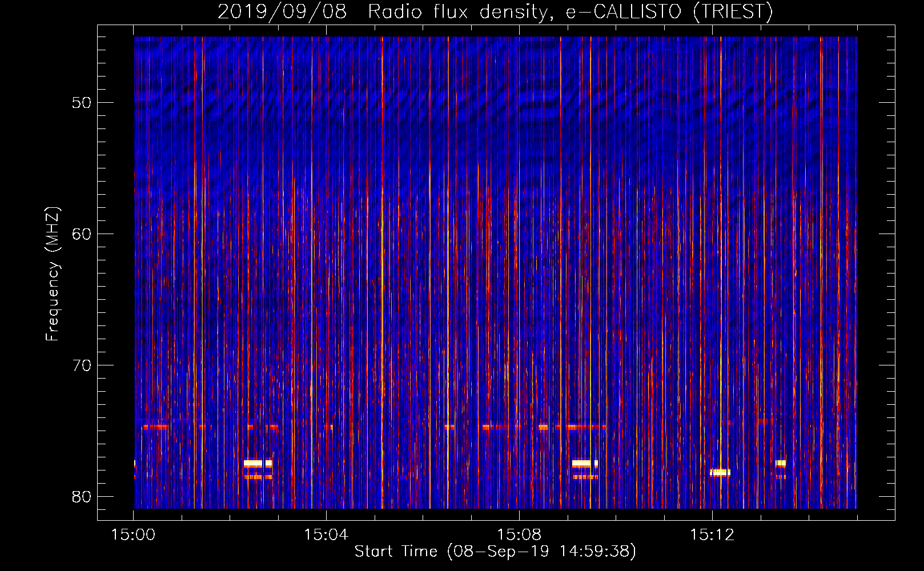The width and height of the screenshot is (924, 571).
Task: Click the 'Start Time (08-Sep-19 14:59:38)' label
Action: [495, 551]
